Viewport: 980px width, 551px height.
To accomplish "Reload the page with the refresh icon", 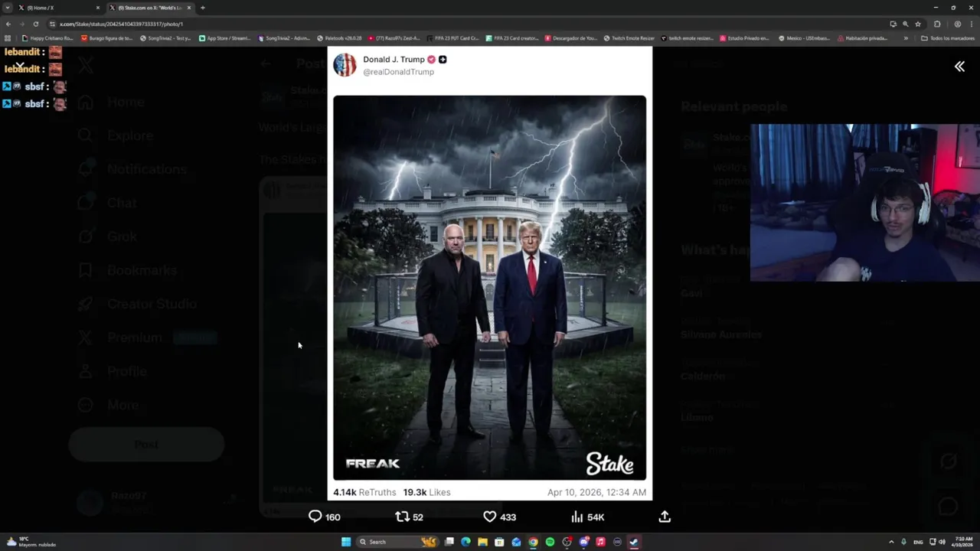I will click(x=35, y=24).
